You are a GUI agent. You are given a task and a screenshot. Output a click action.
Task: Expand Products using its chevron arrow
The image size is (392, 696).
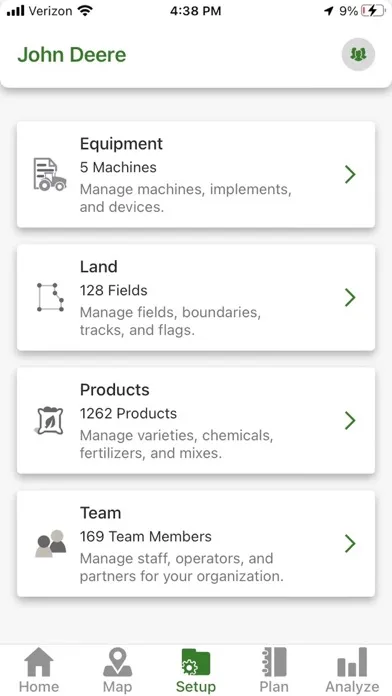[x=350, y=420]
